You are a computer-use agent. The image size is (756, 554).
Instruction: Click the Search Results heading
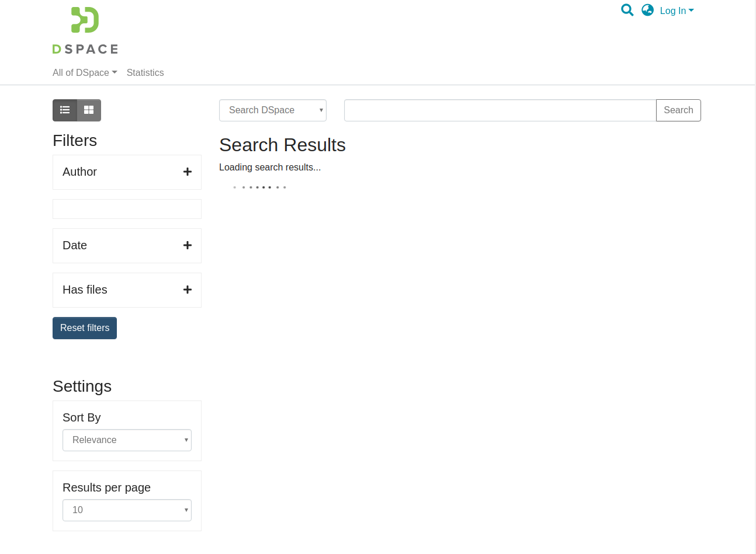click(x=282, y=145)
